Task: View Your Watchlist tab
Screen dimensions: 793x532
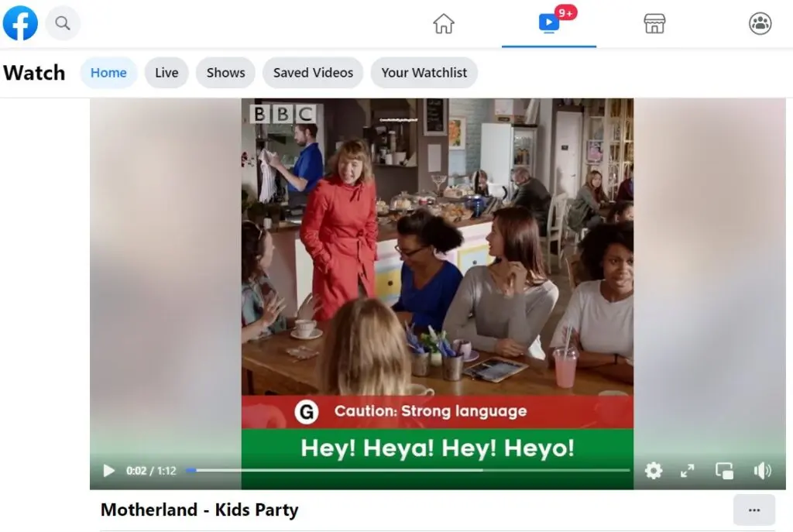Action: [x=424, y=73]
